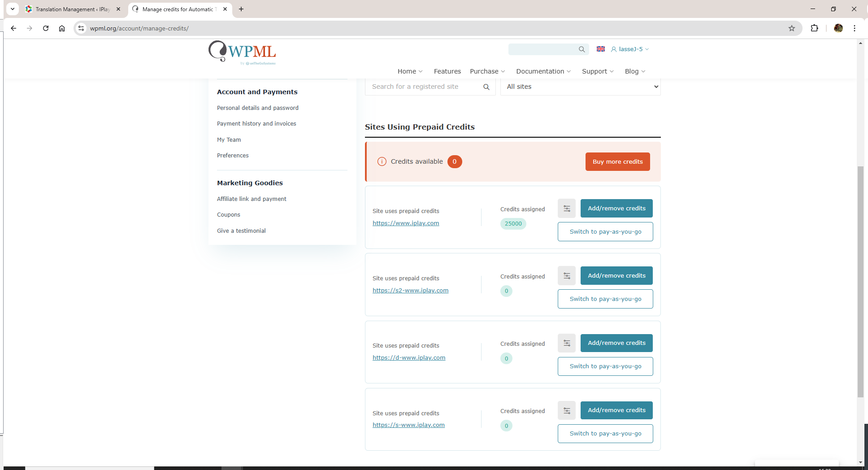Close the Manage credits tab
The width and height of the screenshot is (868, 470).
click(225, 9)
